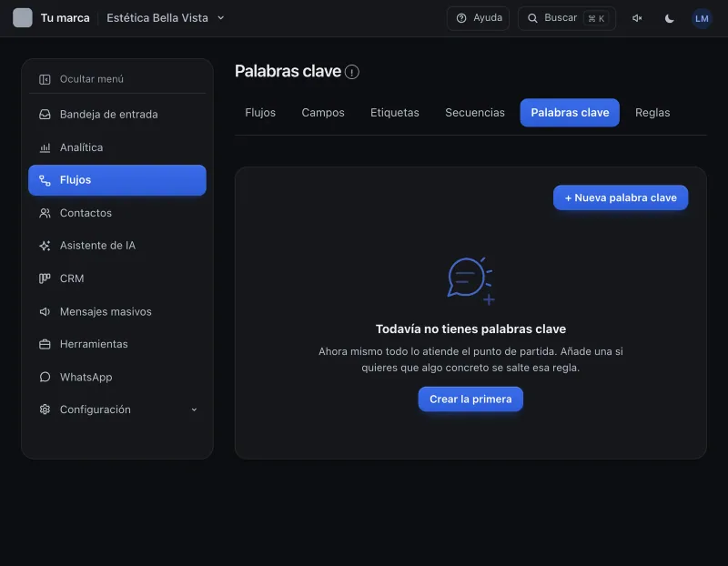
Task: Open the Estética Bella Vista workspace dropdown
Action: [x=166, y=18]
